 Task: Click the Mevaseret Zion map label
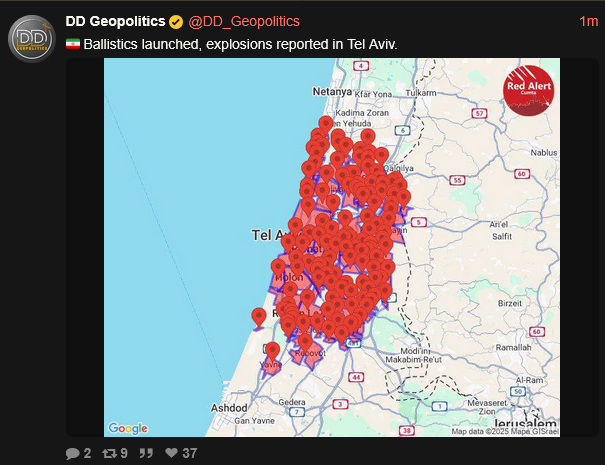[x=487, y=407]
